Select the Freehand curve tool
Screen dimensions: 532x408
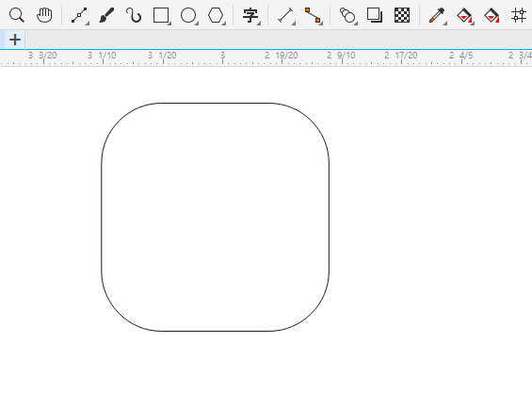(79, 15)
